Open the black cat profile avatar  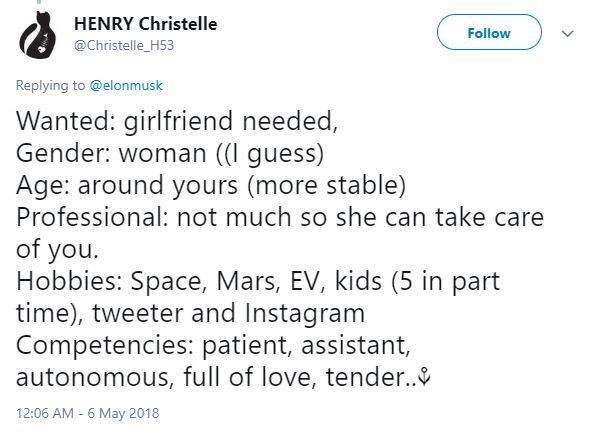[37, 35]
